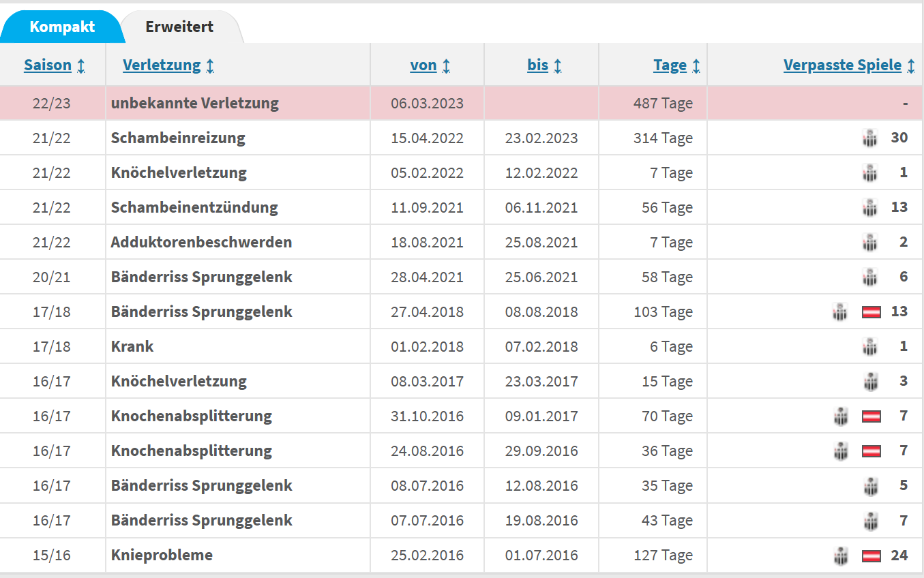Click club crest in 20/21 Bänderriss row
Viewport: 924px width, 578px height.
coord(869,277)
